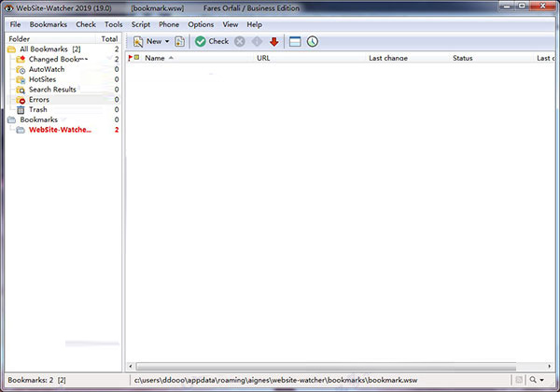Click the green Check icon
Image resolution: width=560 pixels, height=392 pixels.
pos(201,41)
